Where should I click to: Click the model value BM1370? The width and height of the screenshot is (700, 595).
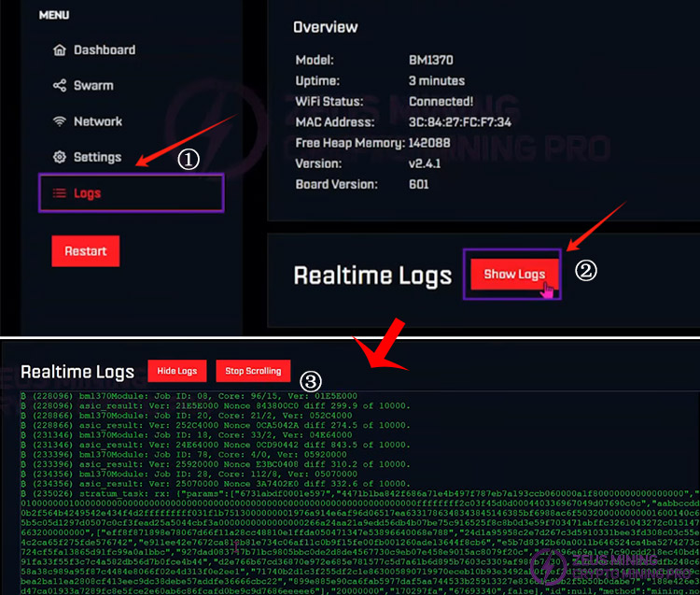pyautogui.click(x=431, y=60)
